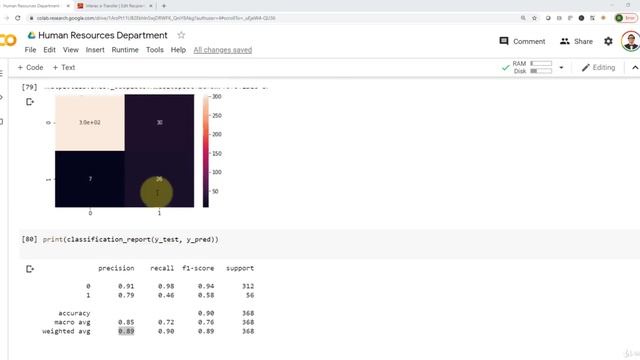Click the class 0 support value 312
This screenshot has width=640, height=360.
tap(248, 286)
